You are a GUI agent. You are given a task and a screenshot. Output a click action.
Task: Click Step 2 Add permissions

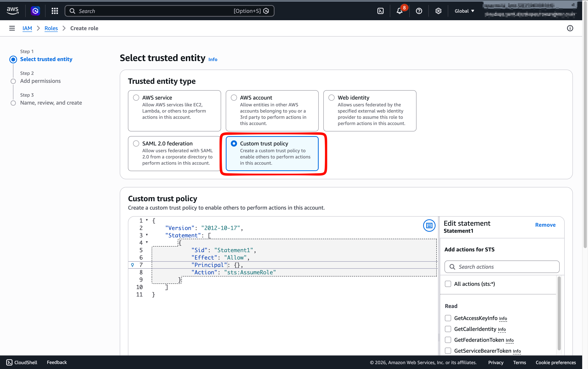tap(40, 81)
